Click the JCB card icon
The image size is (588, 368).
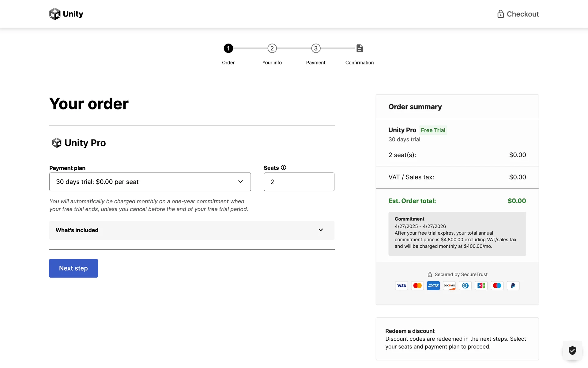[x=481, y=286]
